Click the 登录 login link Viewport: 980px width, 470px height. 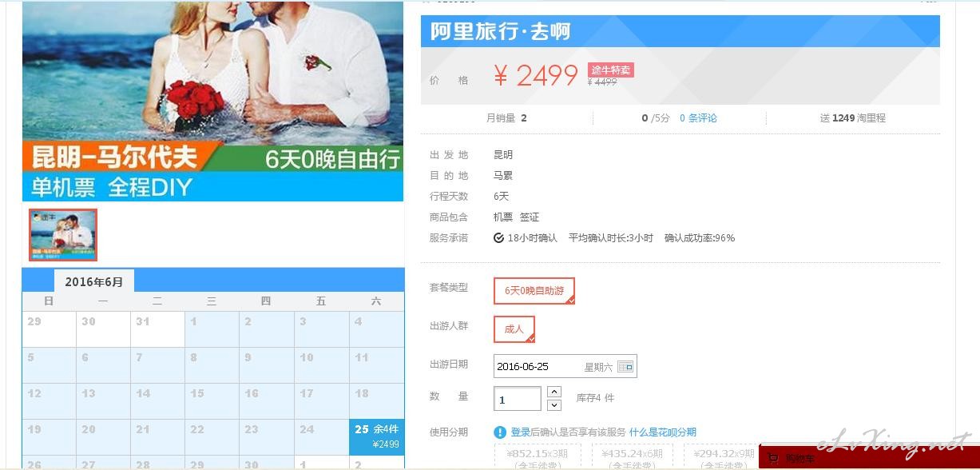520,432
